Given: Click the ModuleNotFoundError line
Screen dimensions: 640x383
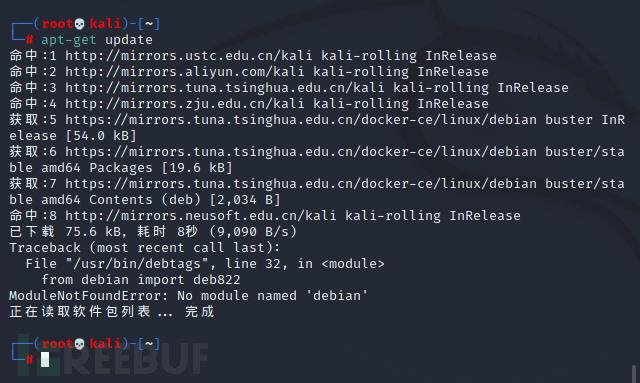Looking at the screenshot, I should coord(189,296).
